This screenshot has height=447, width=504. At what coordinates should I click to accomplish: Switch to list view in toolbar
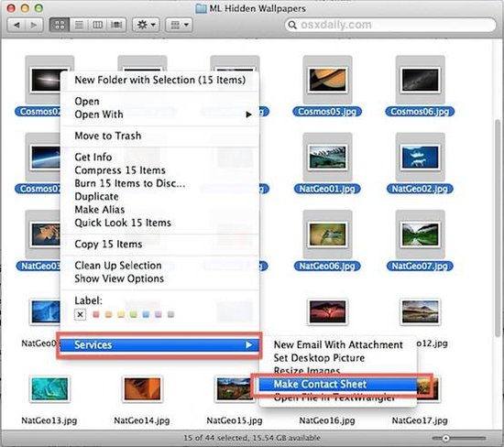coord(79,25)
